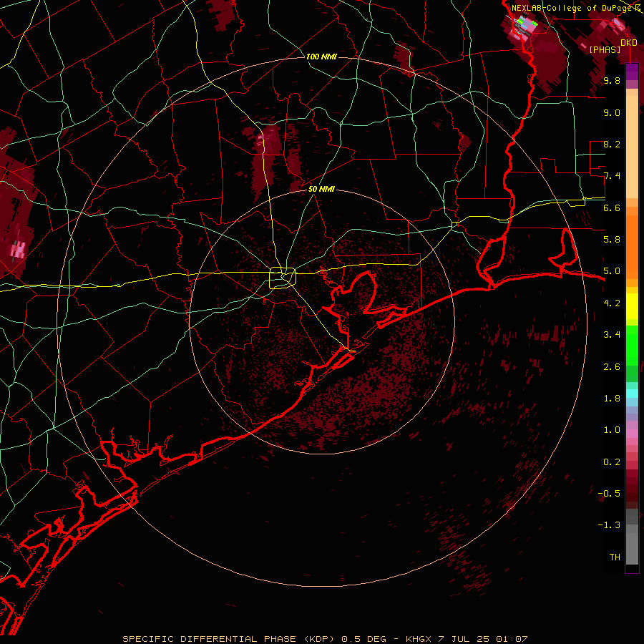Click the 6.6 color scale value

click(x=612, y=208)
